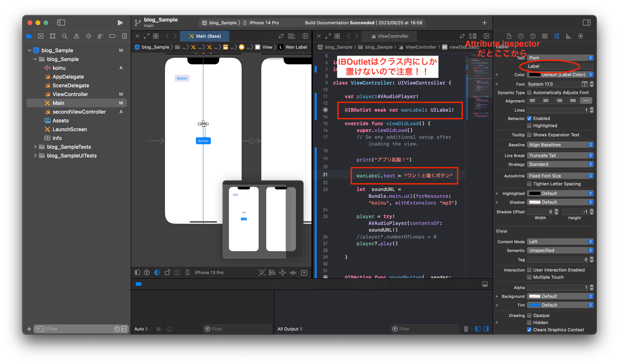Toggle the navigator sidebar icon
The width and height of the screenshot is (619, 364).
click(x=61, y=23)
